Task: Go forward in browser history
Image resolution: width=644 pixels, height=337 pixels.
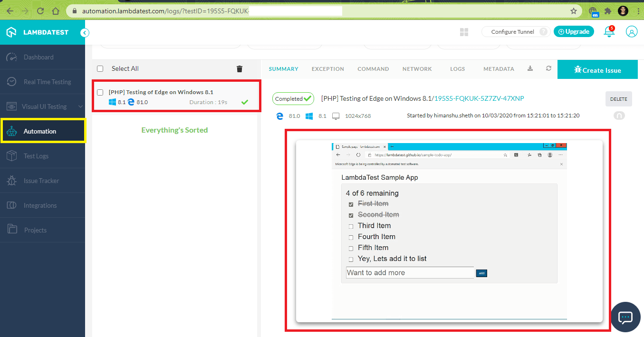Action: click(x=25, y=10)
